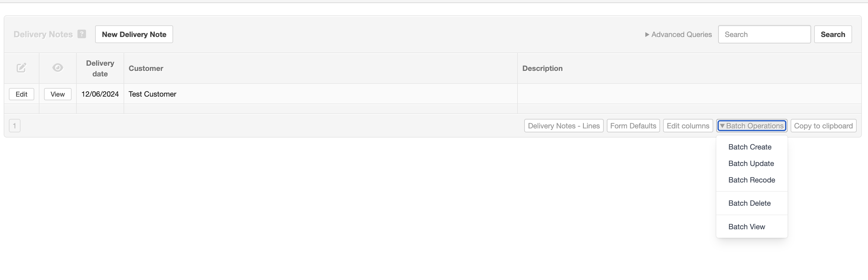Click the New Delivery Note button
This screenshot has height=280, width=868.
pyautogui.click(x=134, y=34)
